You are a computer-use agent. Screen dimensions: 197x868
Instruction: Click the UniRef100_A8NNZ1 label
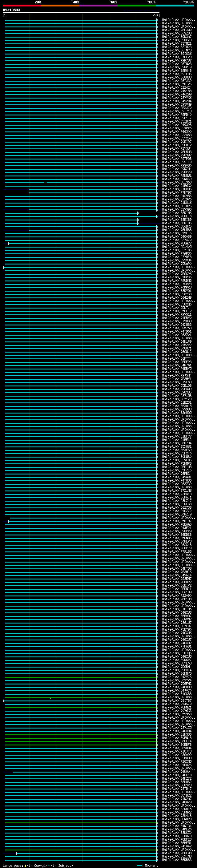176,707
